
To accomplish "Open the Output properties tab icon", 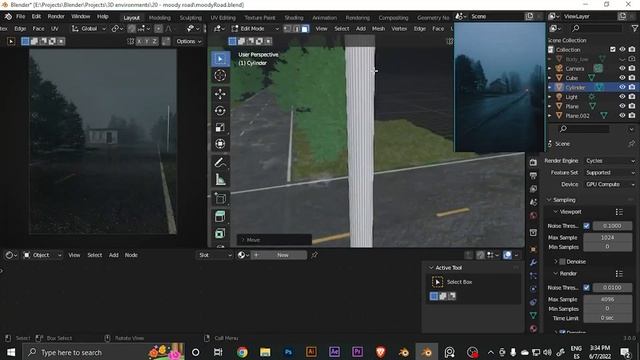I will coord(533,176).
